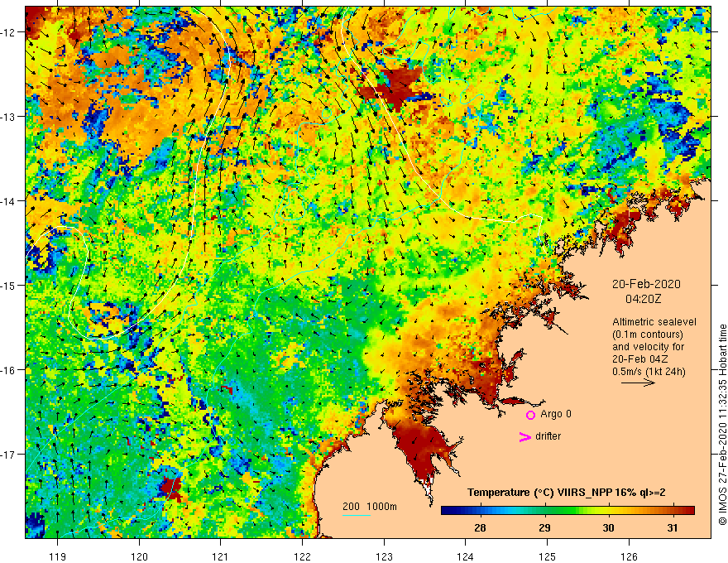Click the temperature color bar
Viewport: 728px width, 563px height.
pos(568,511)
